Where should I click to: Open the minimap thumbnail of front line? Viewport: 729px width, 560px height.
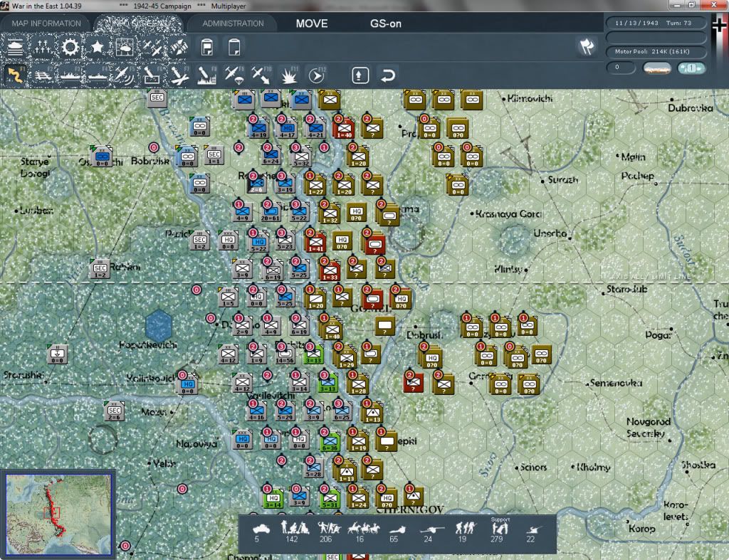[x=58, y=514]
